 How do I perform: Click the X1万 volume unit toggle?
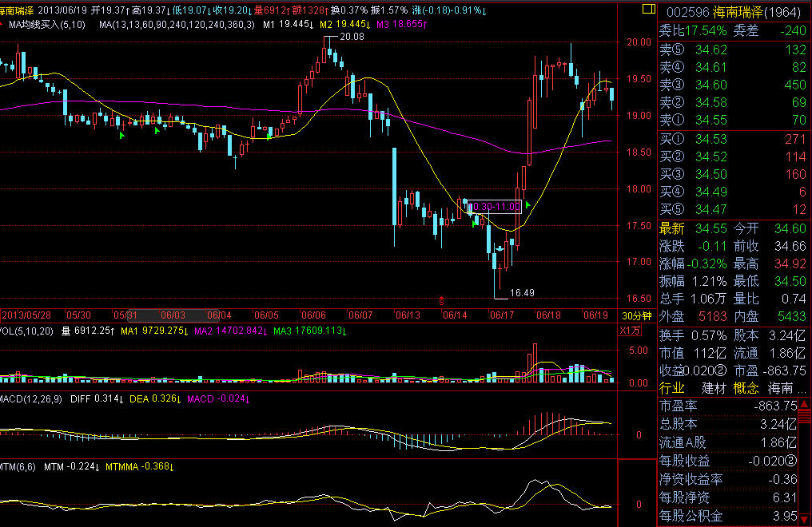coord(630,331)
